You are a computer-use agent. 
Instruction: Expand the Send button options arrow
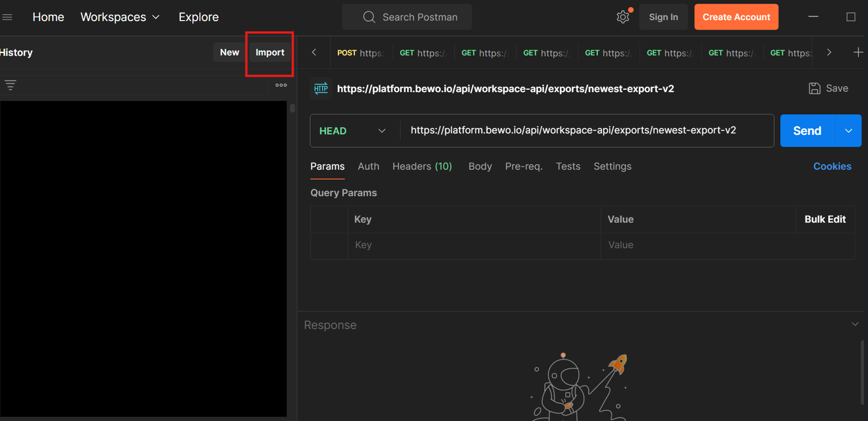(848, 131)
